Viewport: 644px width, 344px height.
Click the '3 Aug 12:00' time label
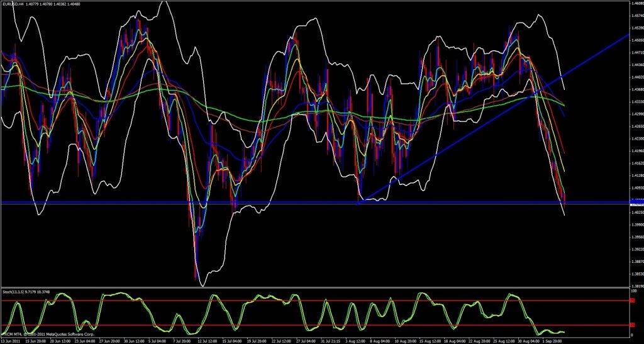[356, 341]
